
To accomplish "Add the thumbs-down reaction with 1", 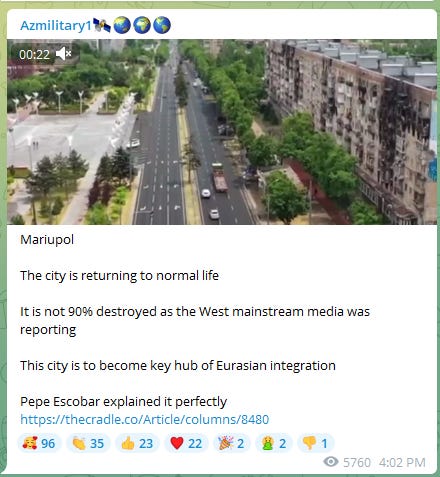I will (x=315, y=443).
